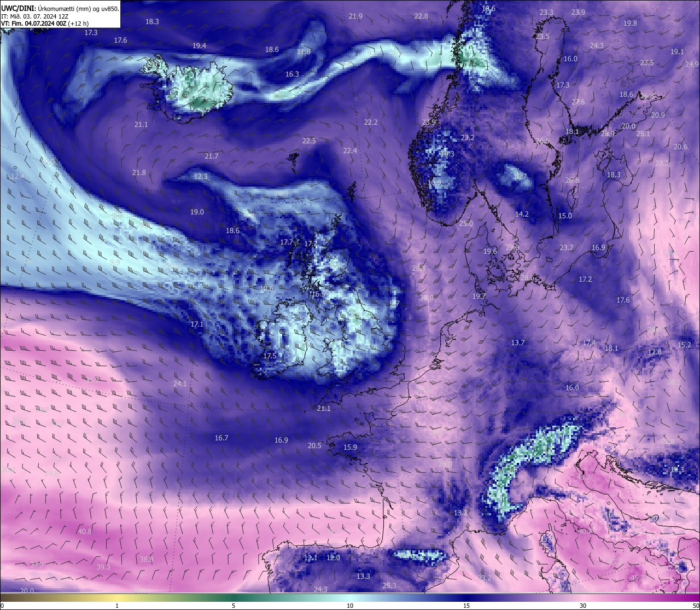Click the color scale label 5

234,606
